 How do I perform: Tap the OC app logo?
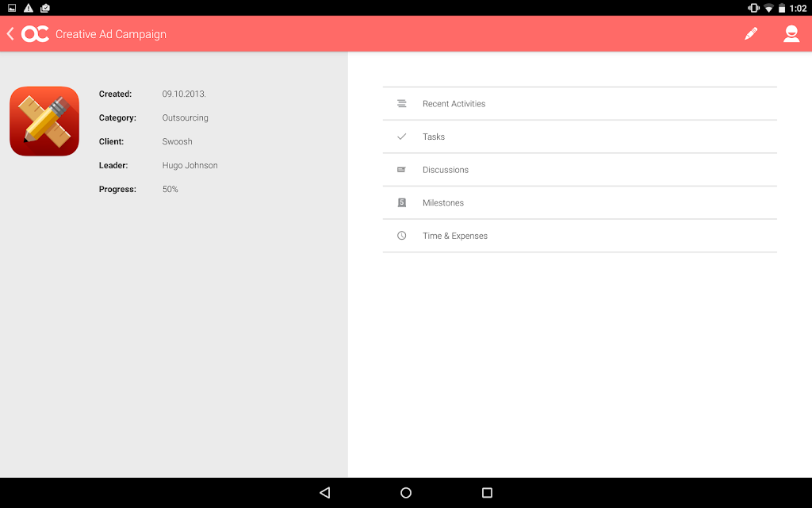click(35, 33)
